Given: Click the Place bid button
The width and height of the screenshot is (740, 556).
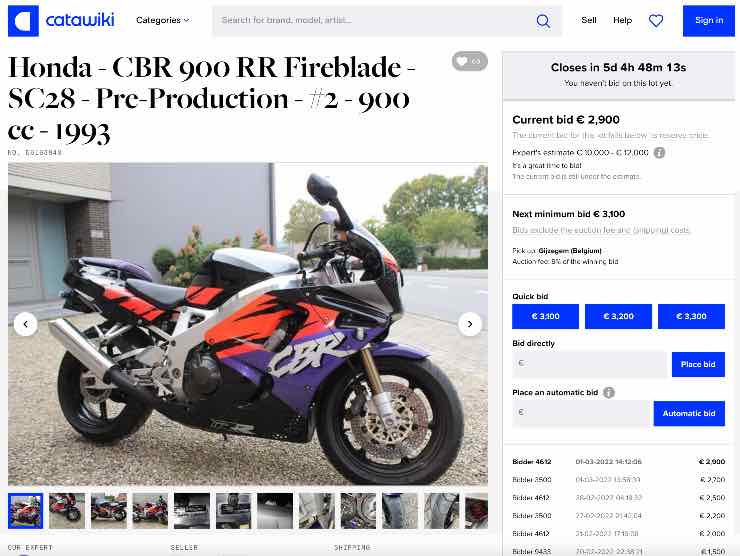Looking at the screenshot, I should tap(698, 364).
